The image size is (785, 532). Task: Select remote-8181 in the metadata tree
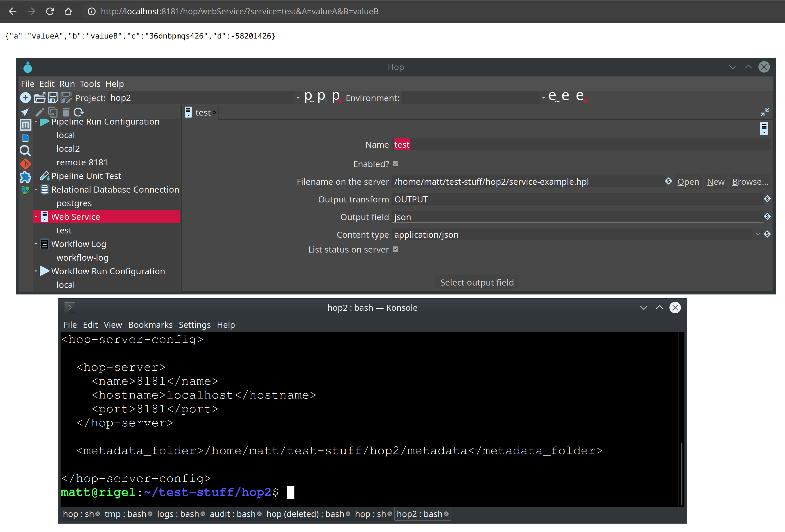click(x=82, y=162)
